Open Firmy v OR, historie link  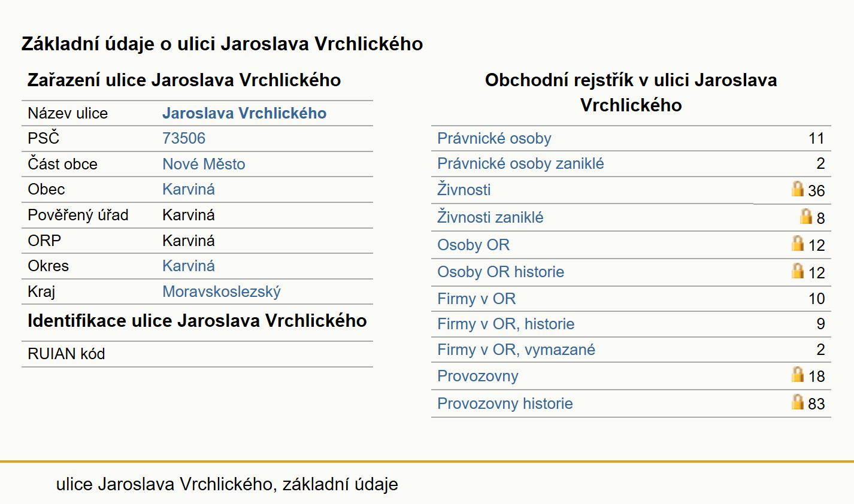pos(505,324)
